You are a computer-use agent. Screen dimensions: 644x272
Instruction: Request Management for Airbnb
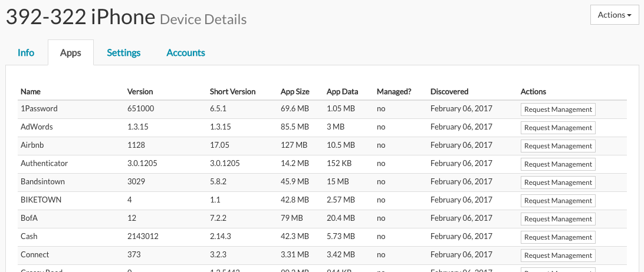558,146
